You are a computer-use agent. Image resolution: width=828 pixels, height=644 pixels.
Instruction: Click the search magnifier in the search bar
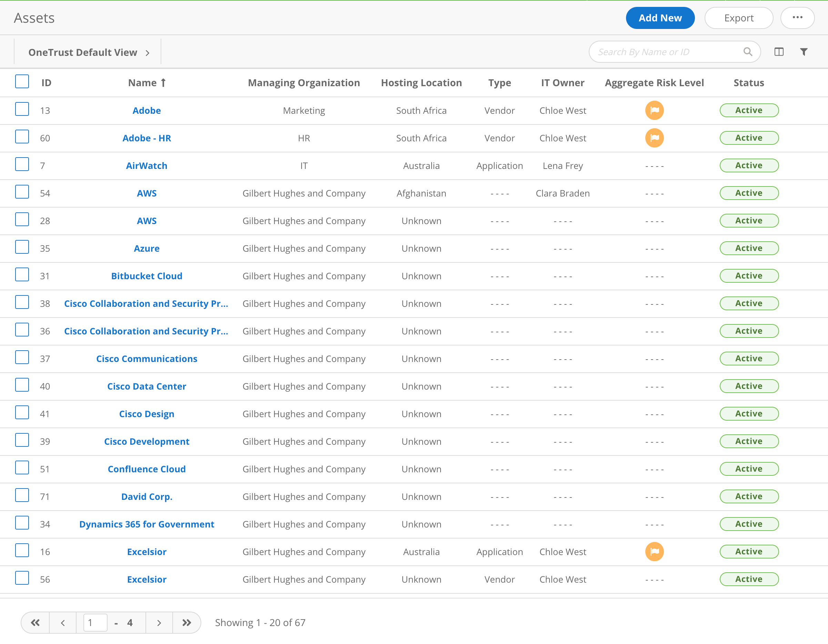point(748,52)
